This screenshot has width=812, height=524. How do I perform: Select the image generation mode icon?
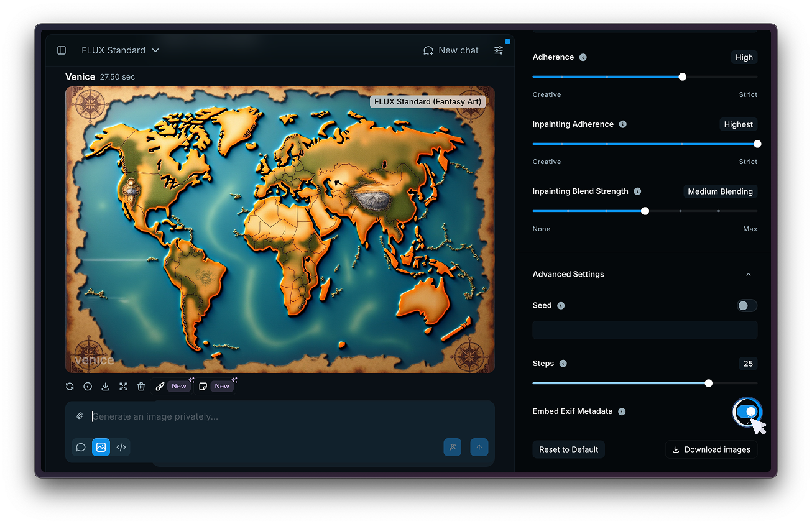click(101, 448)
